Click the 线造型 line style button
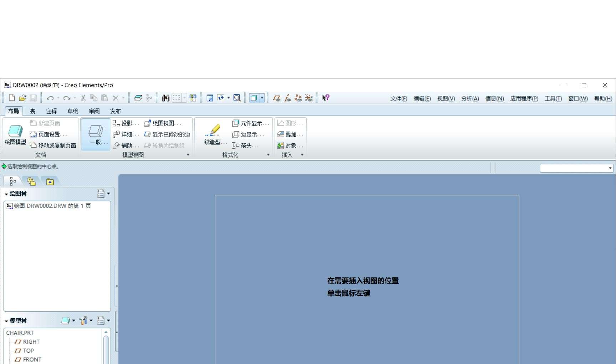The image size is (616, 364). coord(215,134)
